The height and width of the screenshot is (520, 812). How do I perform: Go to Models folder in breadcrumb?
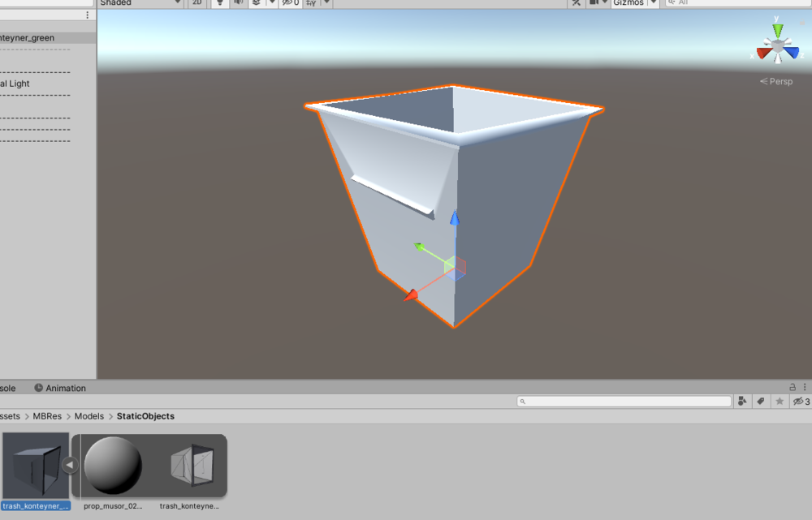point(89,416)
